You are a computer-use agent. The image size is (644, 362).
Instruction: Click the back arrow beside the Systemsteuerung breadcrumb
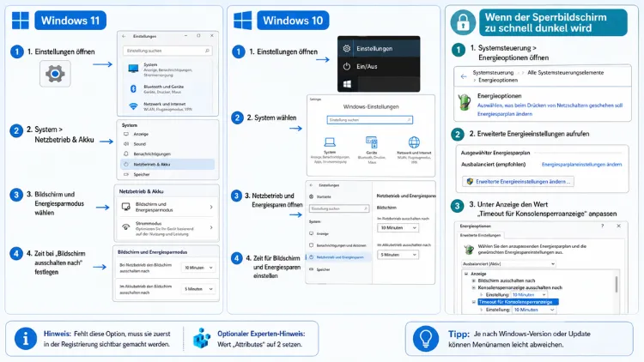[x=464, y=76]
